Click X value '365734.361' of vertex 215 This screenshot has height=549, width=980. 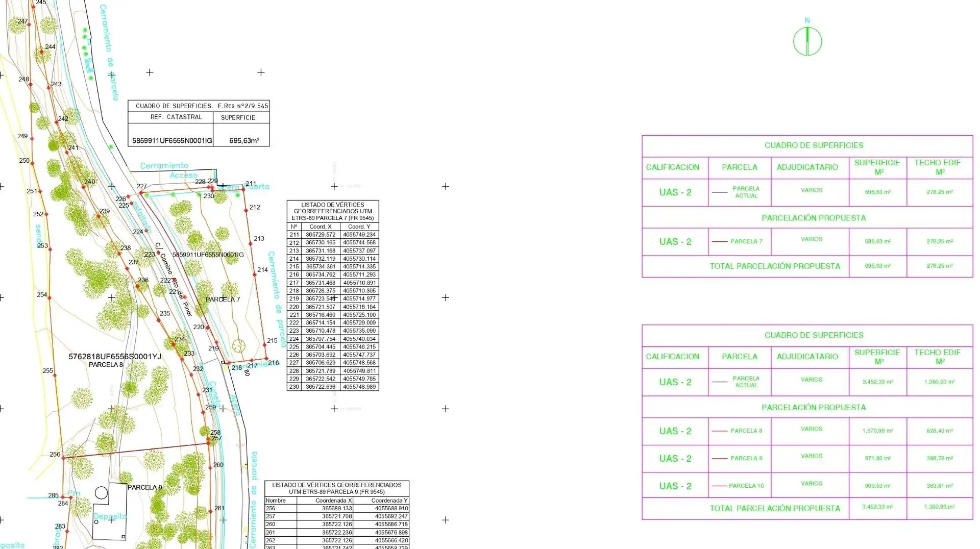coord(321,266)
